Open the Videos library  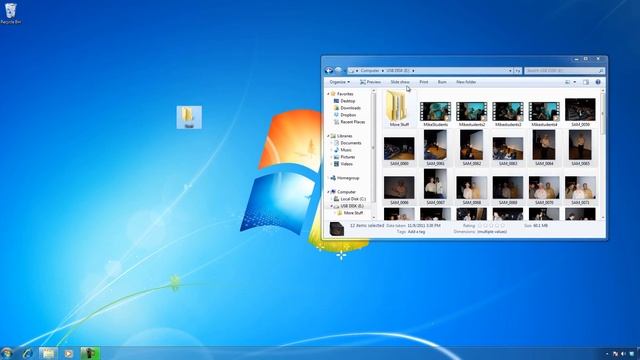pos(343,164)
